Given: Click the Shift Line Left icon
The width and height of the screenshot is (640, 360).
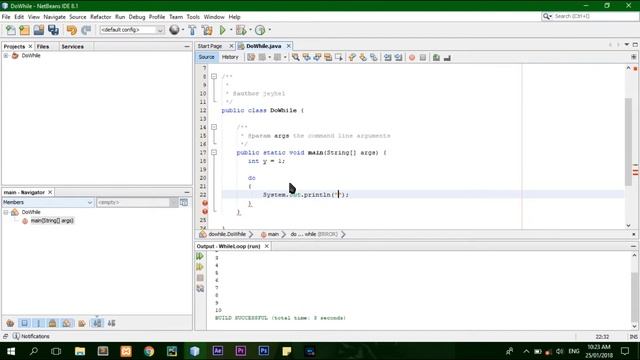Looking at the screenshot, I should coord(387,58).
